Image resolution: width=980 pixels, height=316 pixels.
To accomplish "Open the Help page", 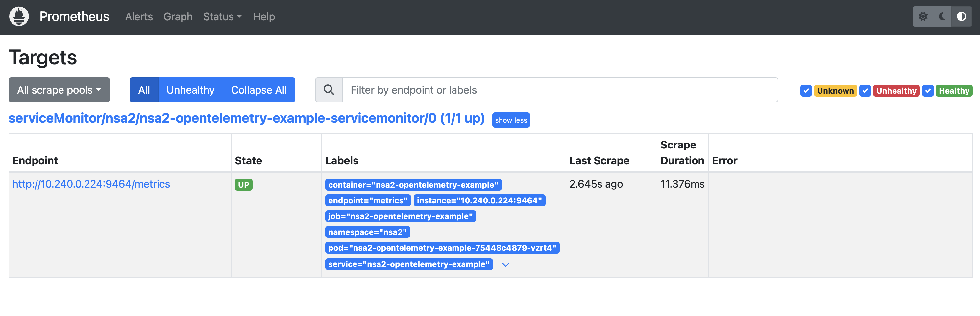I will 264,17.
